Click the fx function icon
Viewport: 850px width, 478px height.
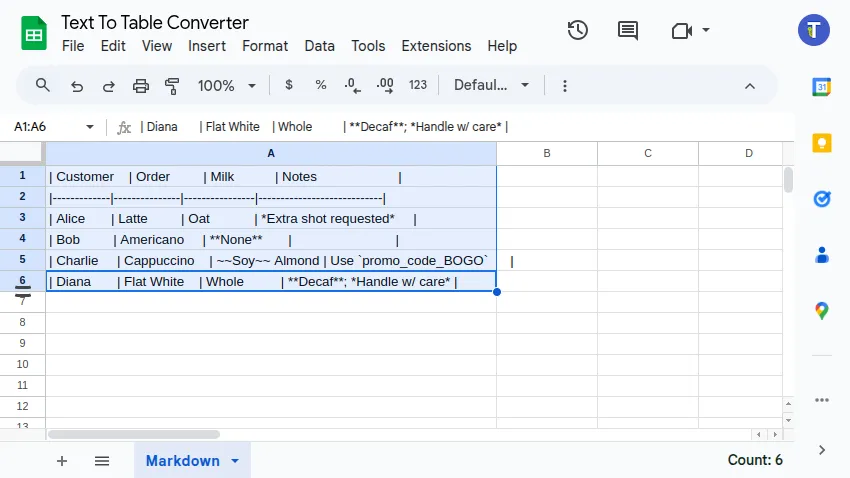124,127
